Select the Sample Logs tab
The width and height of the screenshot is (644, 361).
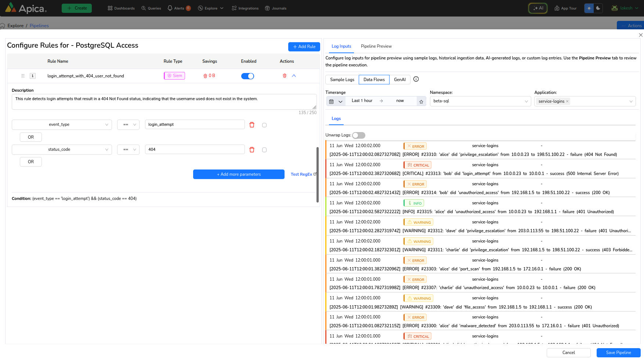point(342,80)
